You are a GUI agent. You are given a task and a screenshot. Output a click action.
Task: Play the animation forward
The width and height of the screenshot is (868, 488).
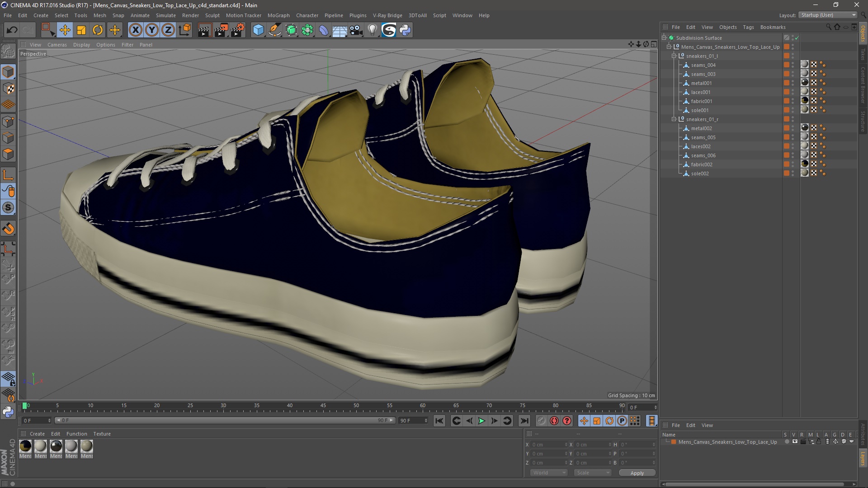(x=481, y=421)
